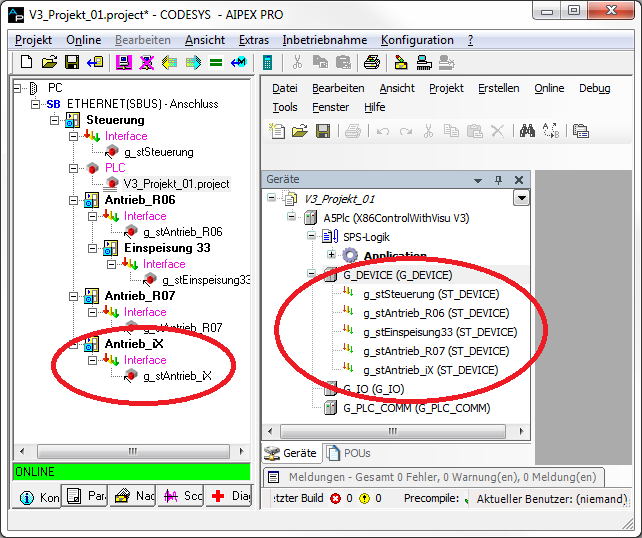
Task: Save project with AIPEX floppy disk icon
Action: coord(72,62)
